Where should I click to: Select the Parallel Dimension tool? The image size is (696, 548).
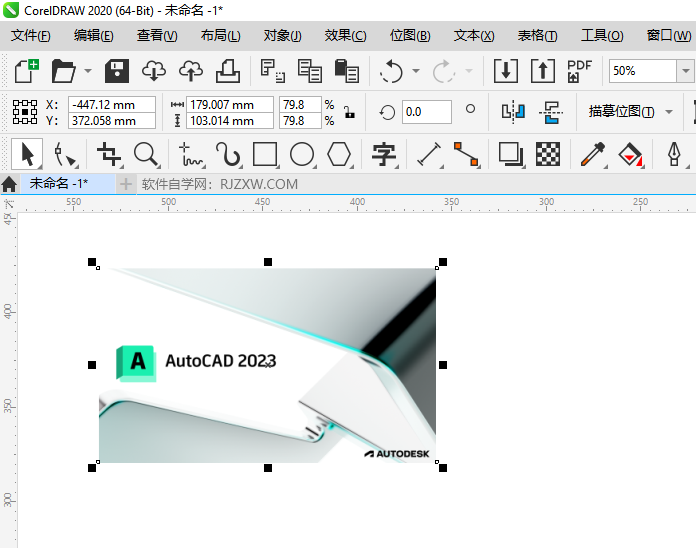(429, 154)
